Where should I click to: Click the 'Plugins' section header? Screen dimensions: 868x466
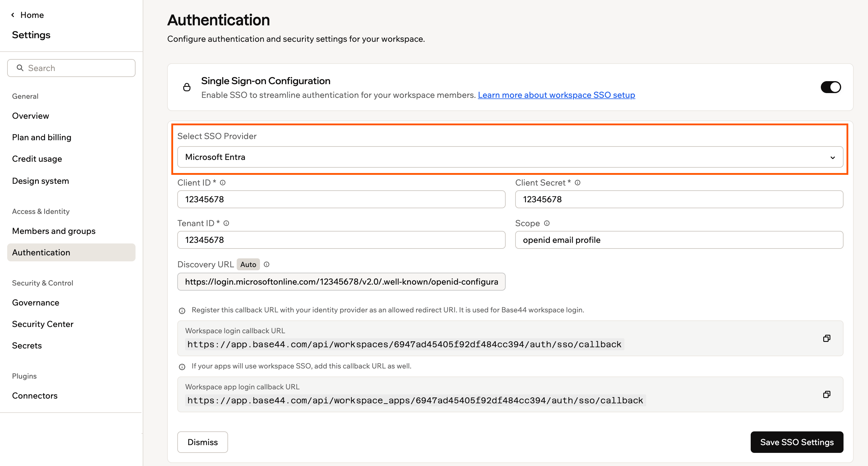point(24,376)
